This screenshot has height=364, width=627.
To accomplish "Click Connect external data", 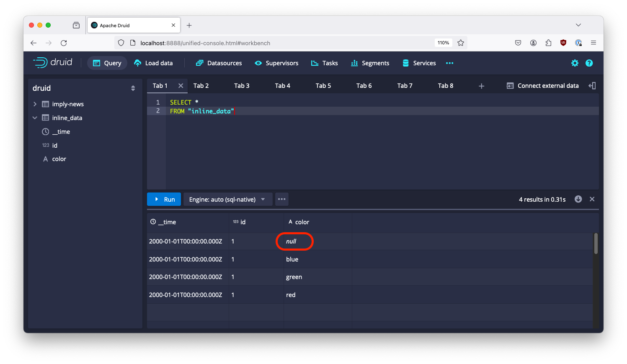I will tap(542, 85).
